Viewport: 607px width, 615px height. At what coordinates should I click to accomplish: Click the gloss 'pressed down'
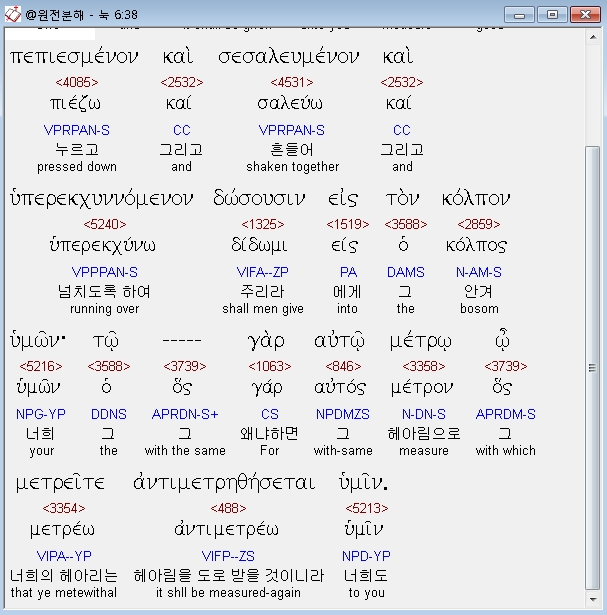(x=77, y=167)
